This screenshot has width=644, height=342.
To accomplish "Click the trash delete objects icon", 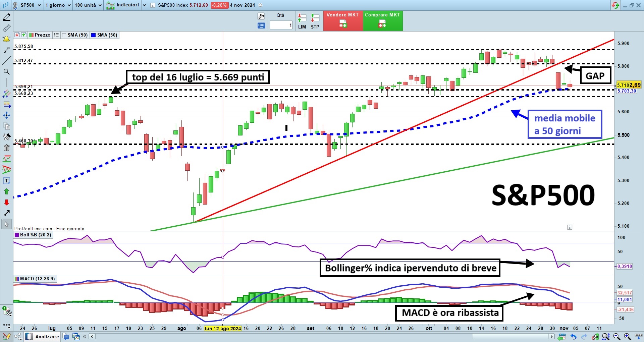I will [6, 148].
